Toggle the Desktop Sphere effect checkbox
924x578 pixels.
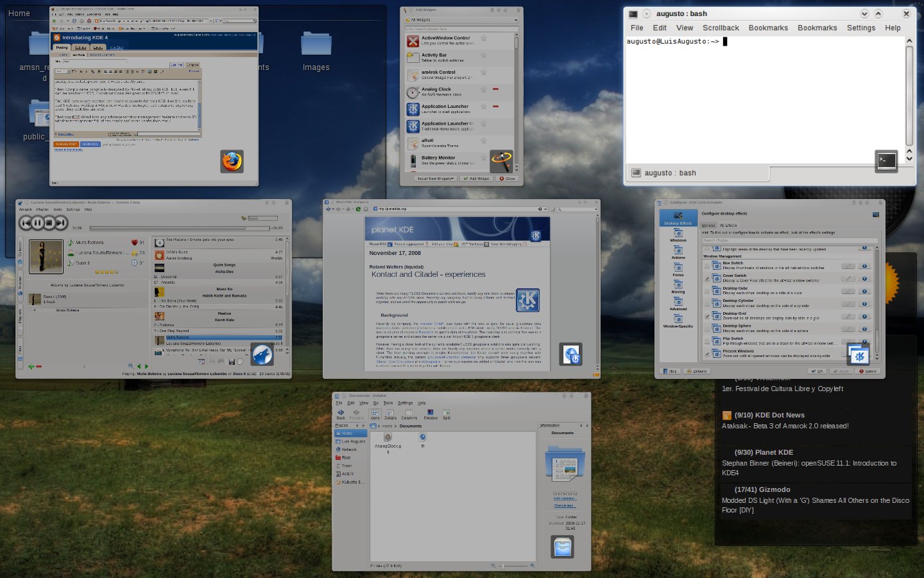coord(707,329)
